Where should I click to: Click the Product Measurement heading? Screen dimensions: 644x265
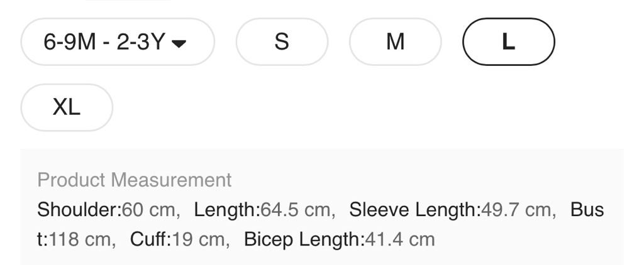point(135,180)
